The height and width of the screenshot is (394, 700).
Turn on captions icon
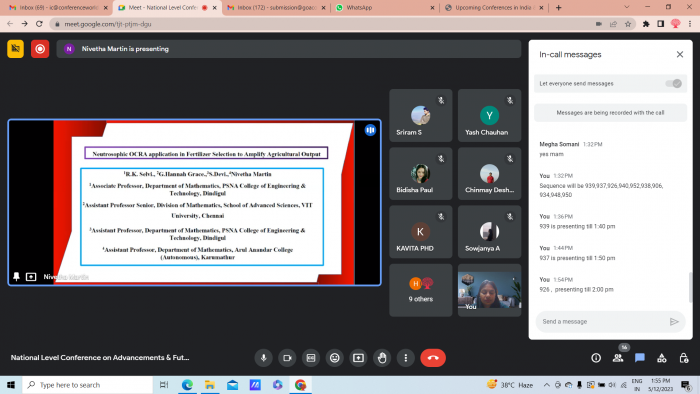click(x=311, y=358)
